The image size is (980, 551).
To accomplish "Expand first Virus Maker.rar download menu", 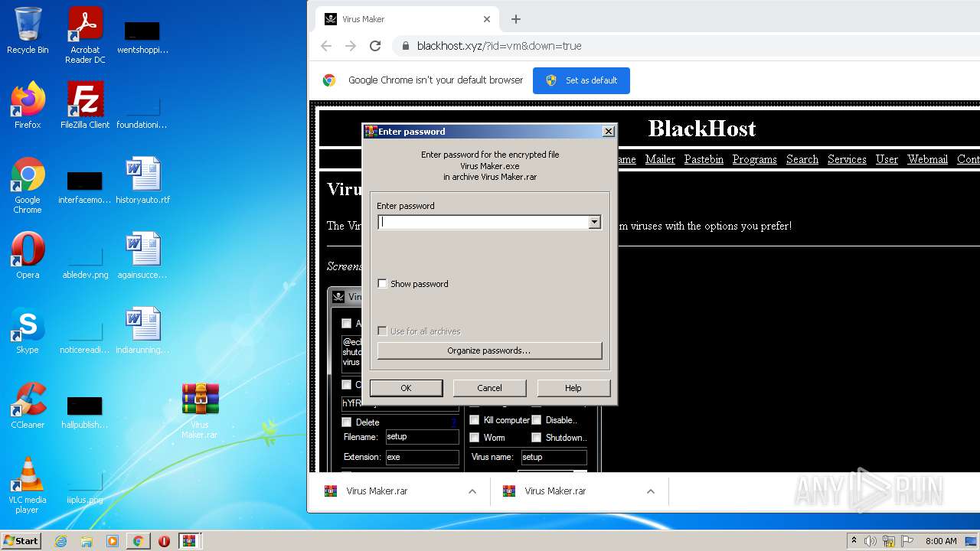I will [472, 491].
